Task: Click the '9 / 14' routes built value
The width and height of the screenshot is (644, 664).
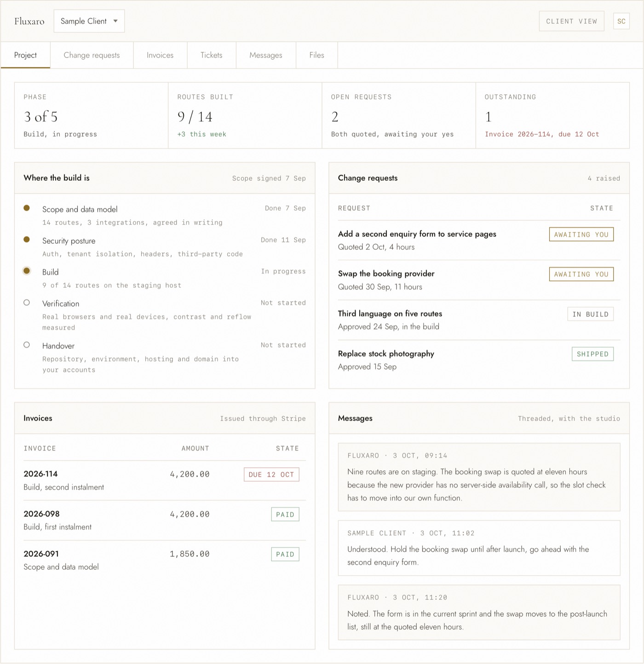Action: pos(195,117)
